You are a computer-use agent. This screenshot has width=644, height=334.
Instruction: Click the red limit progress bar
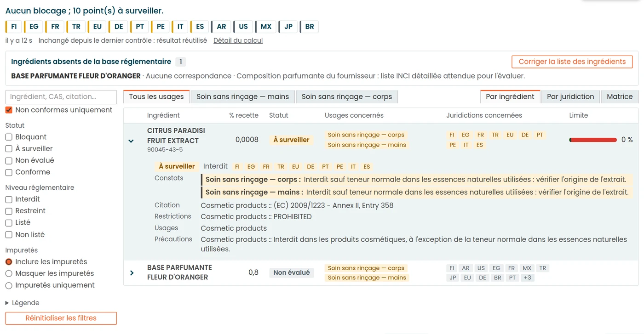click(593, 140)
